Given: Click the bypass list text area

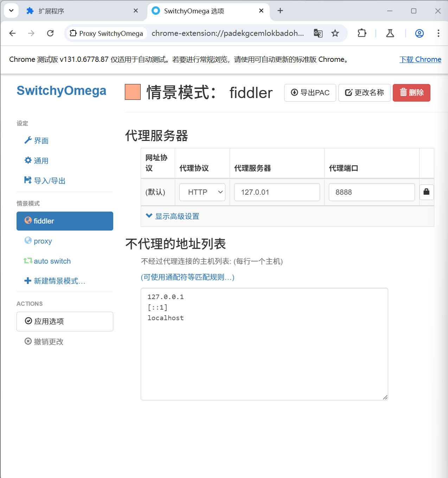Looking at the screenshot, I should (264, 344).
